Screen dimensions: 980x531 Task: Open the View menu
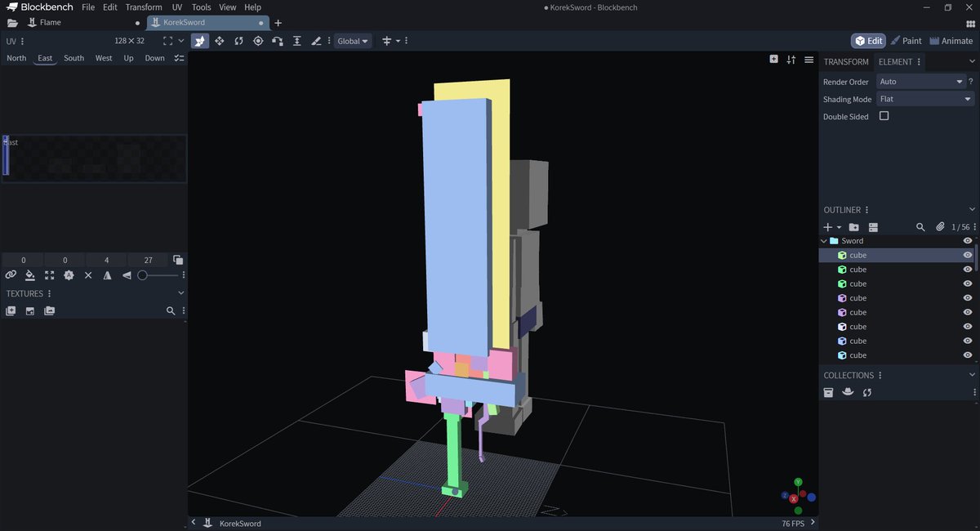tap(228, 7)
